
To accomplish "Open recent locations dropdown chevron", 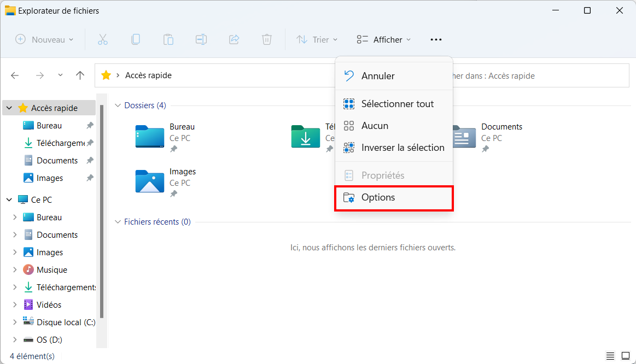I will pos(60,75).
